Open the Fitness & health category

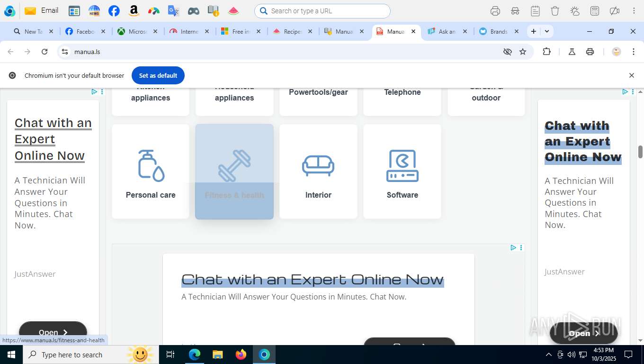234,172
